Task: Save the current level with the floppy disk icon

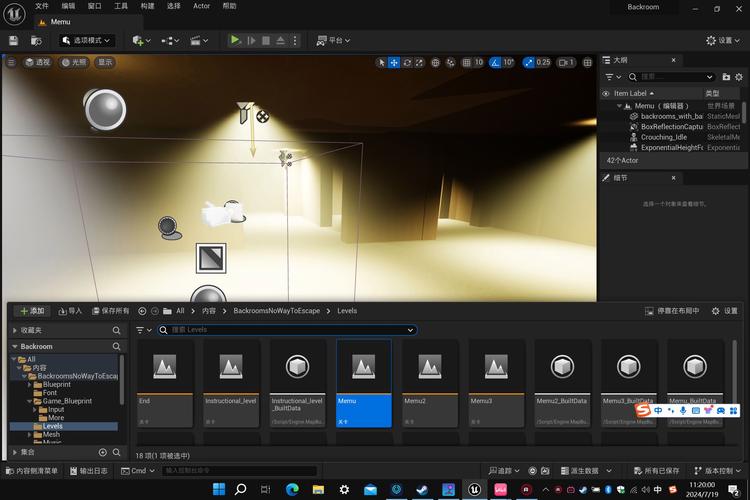Action: pos(13,41)
